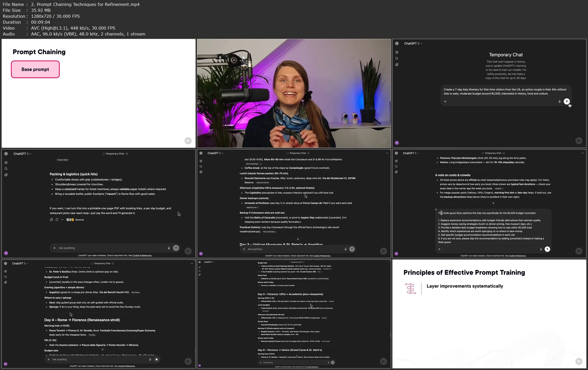
Task: Click the regenerate icon beside the Sources button
Action: click(x=57, y=220)
